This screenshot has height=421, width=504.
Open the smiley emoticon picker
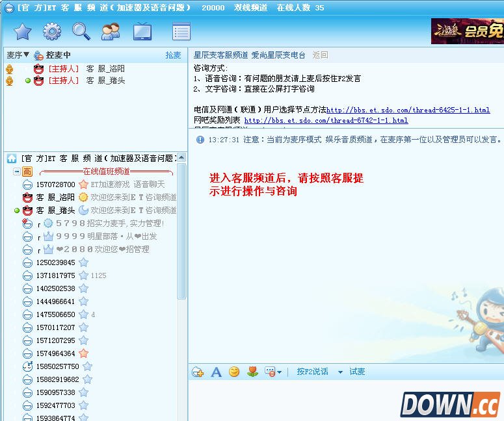[x=234, y=372]
